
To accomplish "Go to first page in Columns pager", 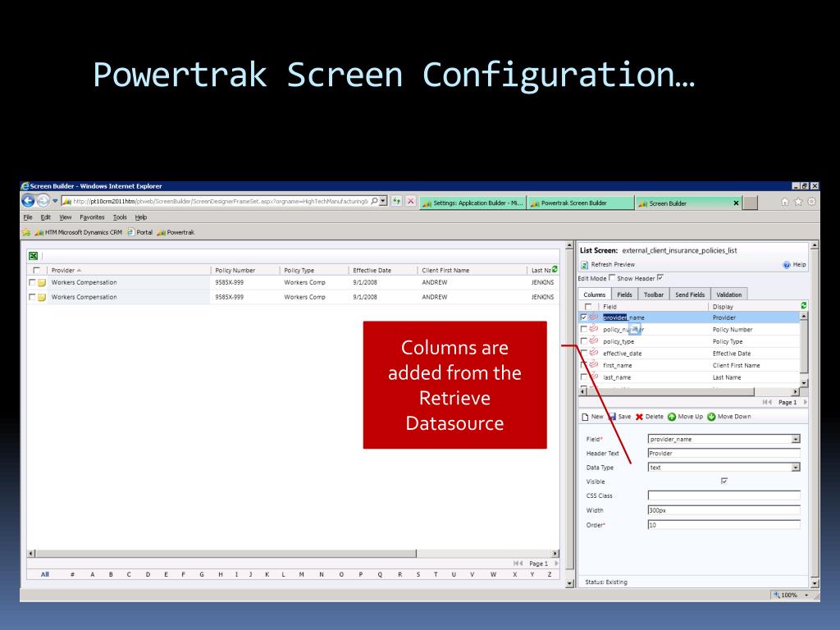I will pos(767,402).
